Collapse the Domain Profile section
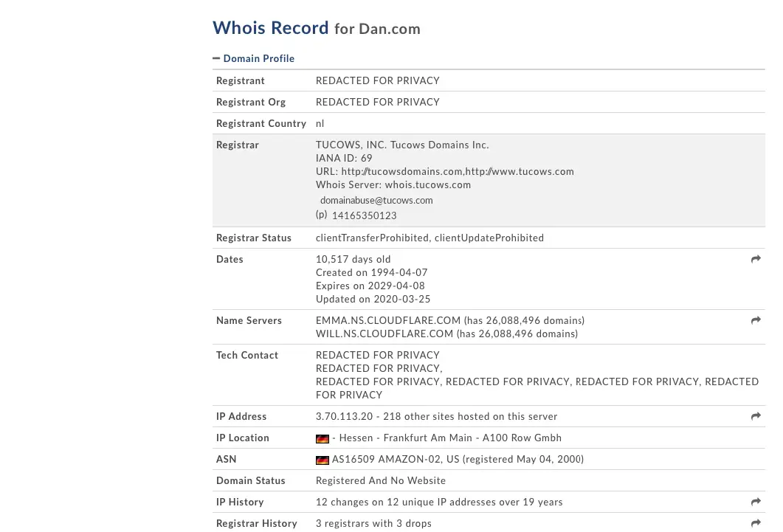783x532 pixels. (x=216, y=58)
